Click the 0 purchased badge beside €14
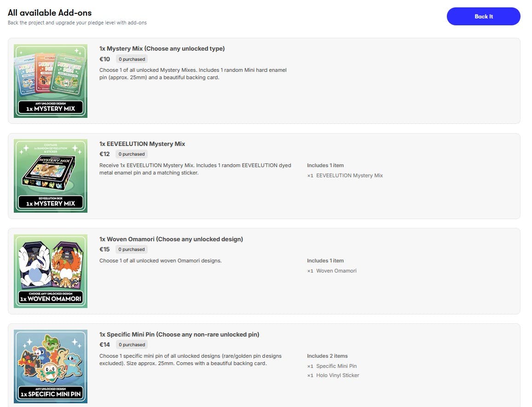The height and width of the screenshot is (407, 532). pyautogui.click(x=132, y=345)
